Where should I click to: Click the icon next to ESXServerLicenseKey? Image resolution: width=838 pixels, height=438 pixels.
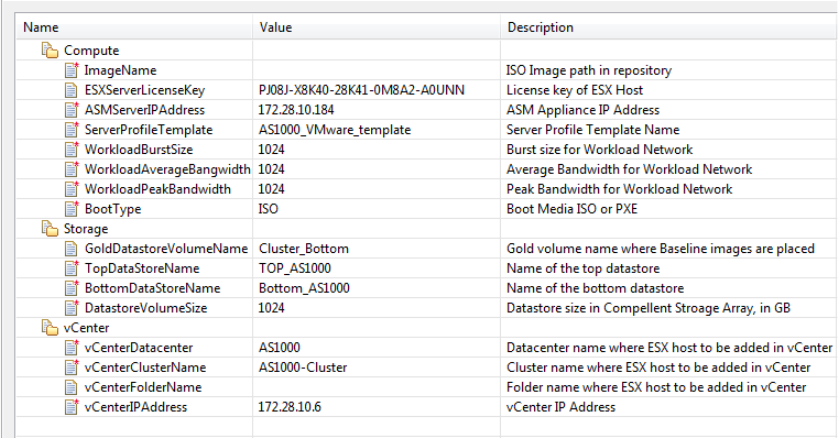click(71, 90)
